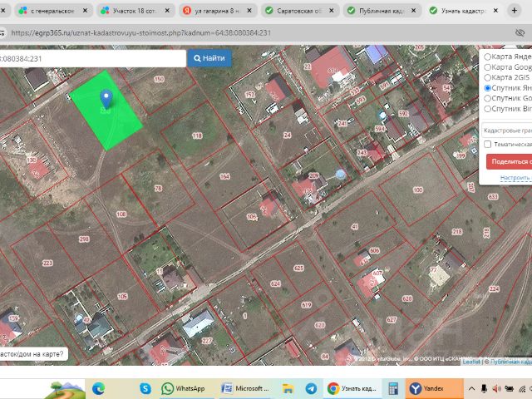This screenshot has height=399, width=532.
Task: Click the cadastral number search field
Action: coord(92,59)
